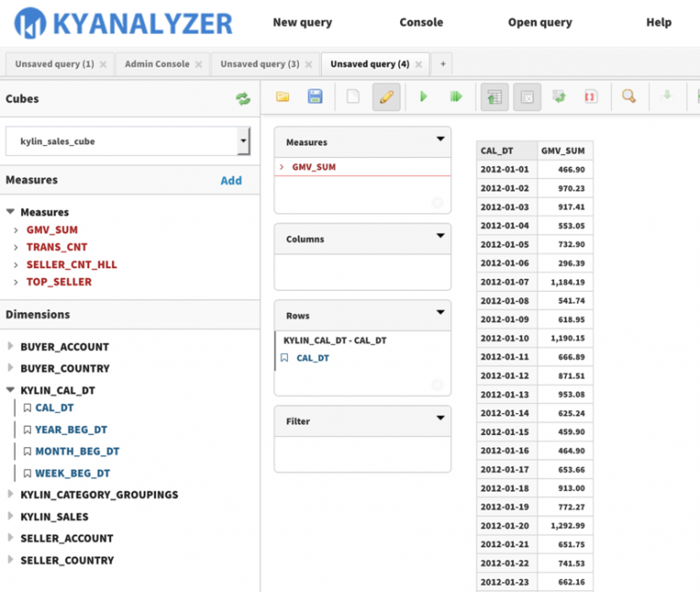Open the Console menu

[421, 22]
